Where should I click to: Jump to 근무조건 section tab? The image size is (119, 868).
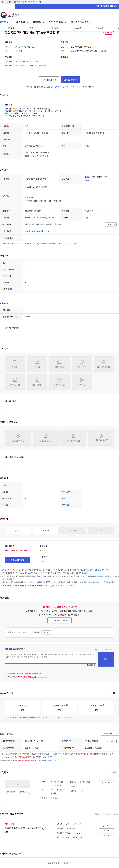(33, 28)
